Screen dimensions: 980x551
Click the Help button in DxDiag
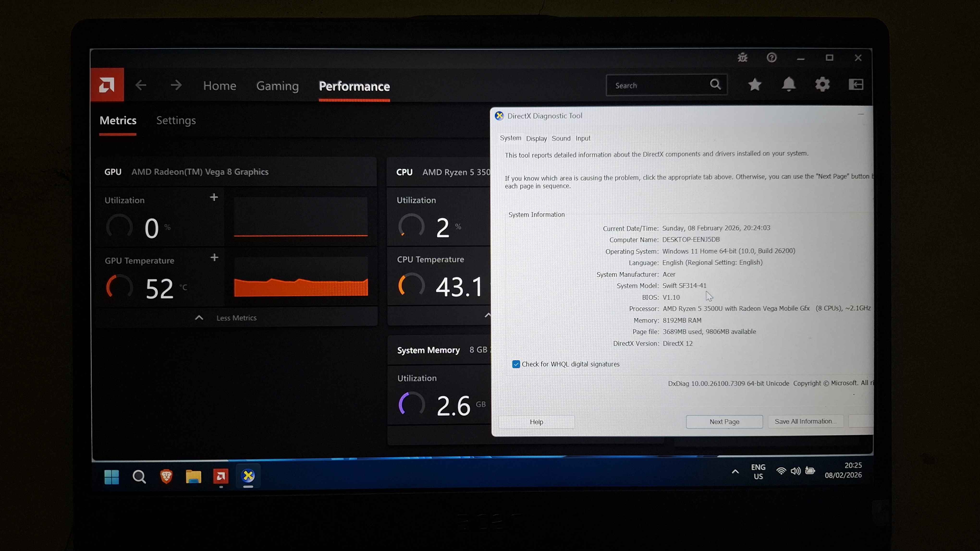(536, 422)
